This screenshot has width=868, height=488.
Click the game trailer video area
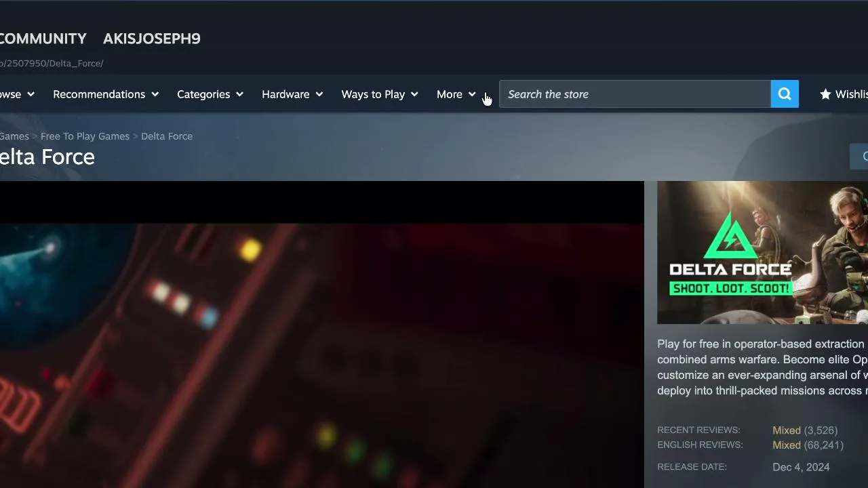point(321,334)
